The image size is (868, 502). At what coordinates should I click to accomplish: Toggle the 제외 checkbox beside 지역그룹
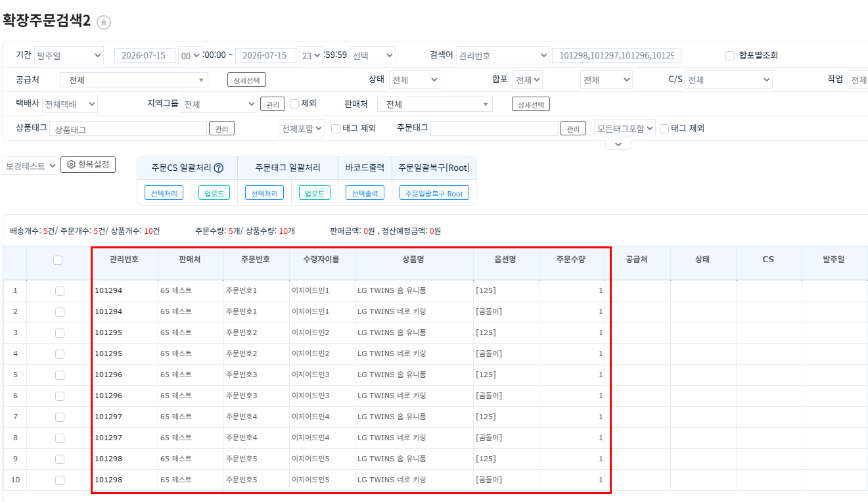click(x=294, y=104)
